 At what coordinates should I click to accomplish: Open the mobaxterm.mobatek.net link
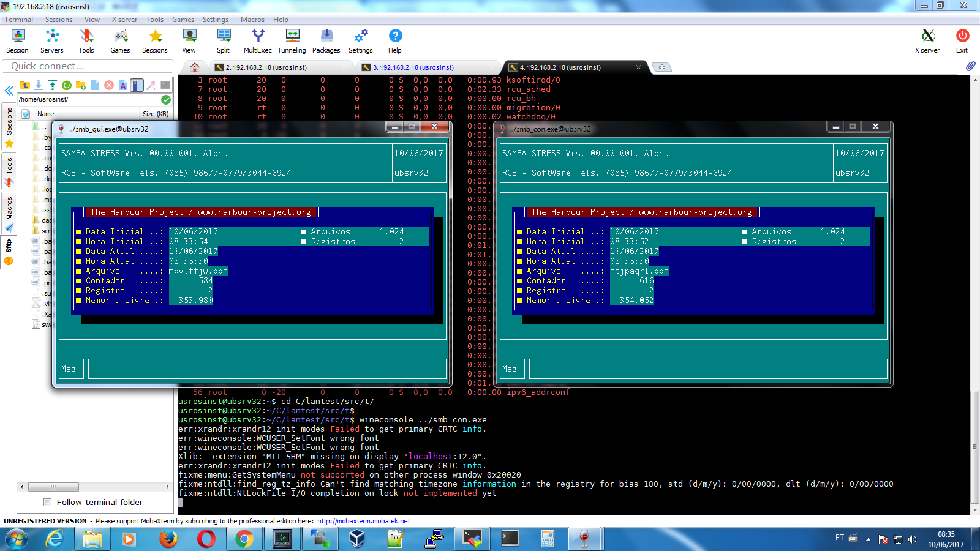(363, 521)
